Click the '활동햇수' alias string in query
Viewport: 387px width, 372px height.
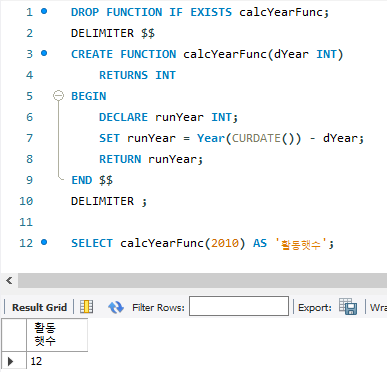[301, 244]
